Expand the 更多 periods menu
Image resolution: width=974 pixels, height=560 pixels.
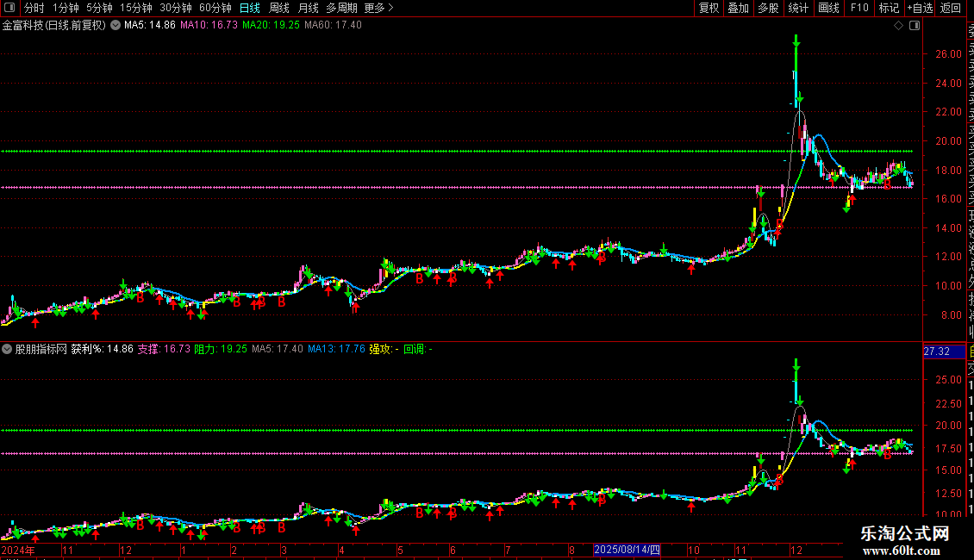[379, 8]
